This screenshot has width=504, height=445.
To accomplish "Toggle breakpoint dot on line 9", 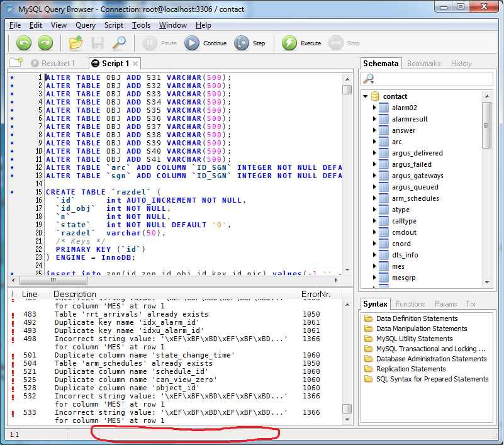I will click(12, 143).
